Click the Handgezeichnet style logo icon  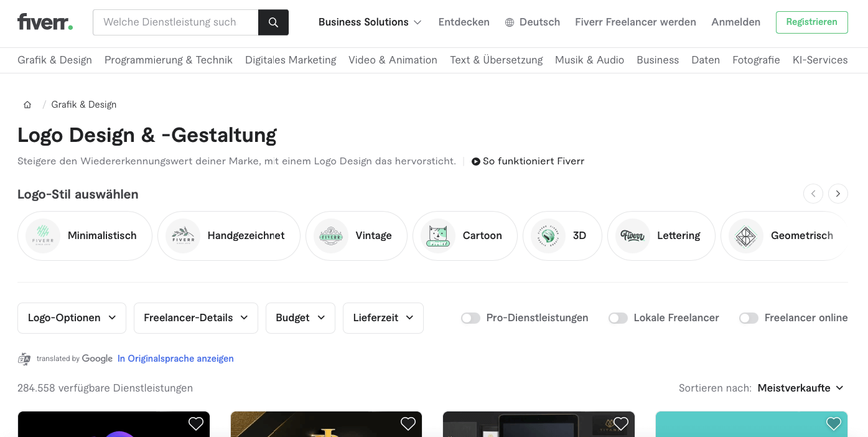coord(183,236)
